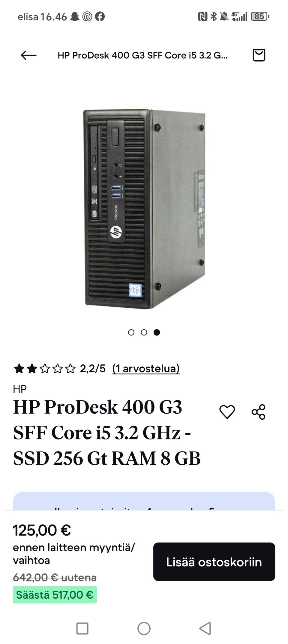This screenshot has height=644, width=288.
Task: Tap the Android recent apps square icon
Action: click(x=82, y=628)
